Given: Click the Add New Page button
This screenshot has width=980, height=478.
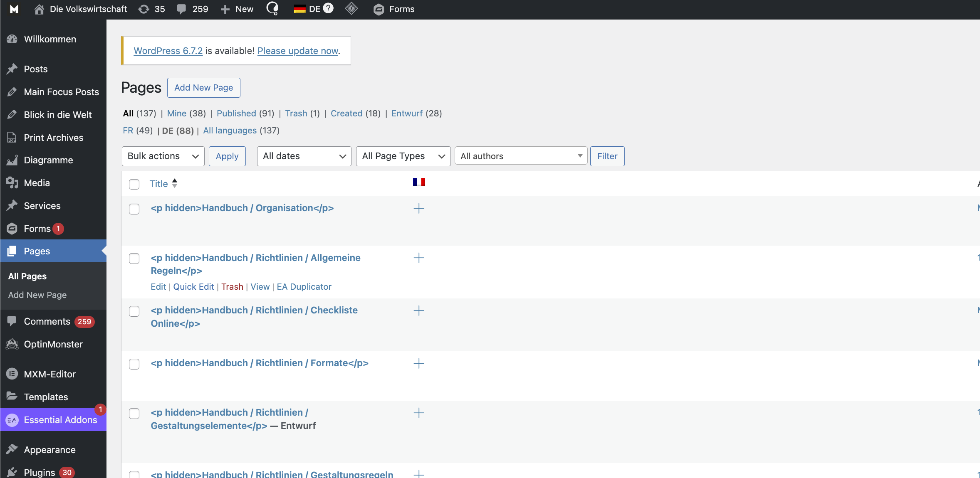Looking at the screenshot, I should click(203, 88).
